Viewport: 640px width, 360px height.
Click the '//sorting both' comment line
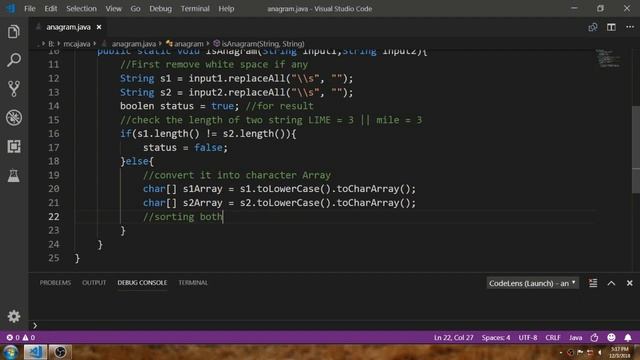pyautogui.click(x=183, y=216)
